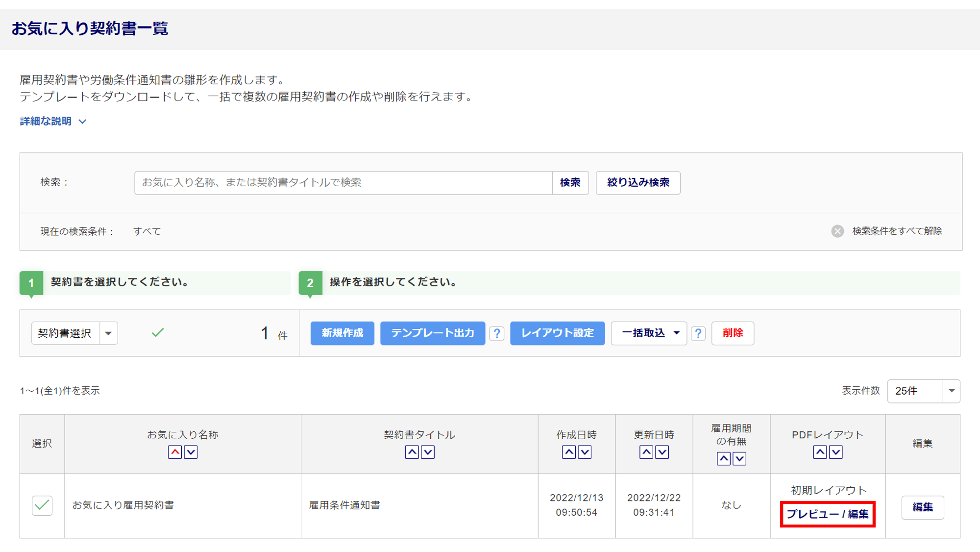This screenshot has height=552, width=980.
Task: Open help icon next to 一括取込
Action: pyautogui.click(x=698, y=334)
